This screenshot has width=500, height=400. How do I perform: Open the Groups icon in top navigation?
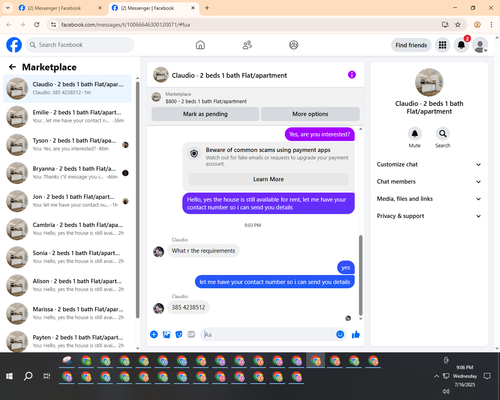[294, 45]
